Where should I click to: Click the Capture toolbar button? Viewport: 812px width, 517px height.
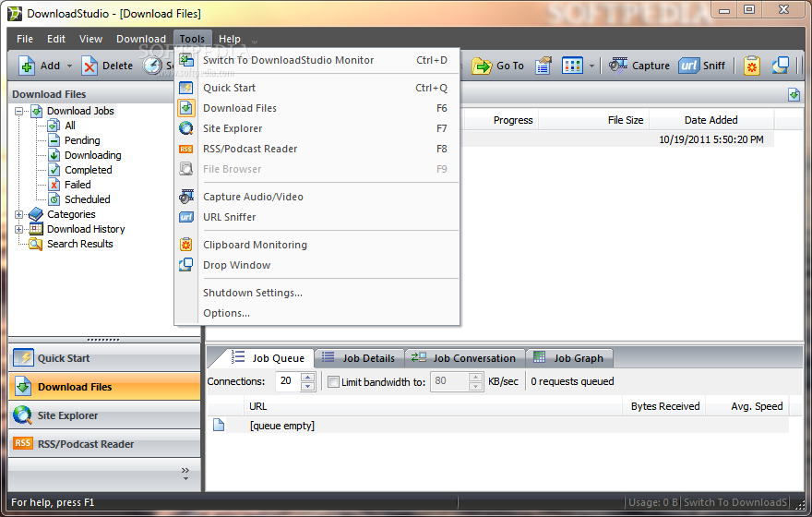[x=639, y=66]
